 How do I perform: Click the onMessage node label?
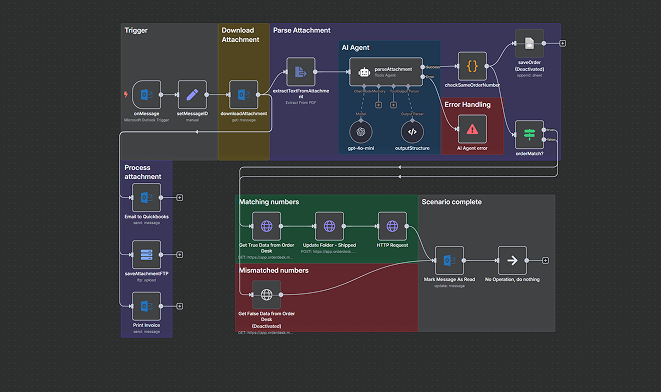point(146,114)
